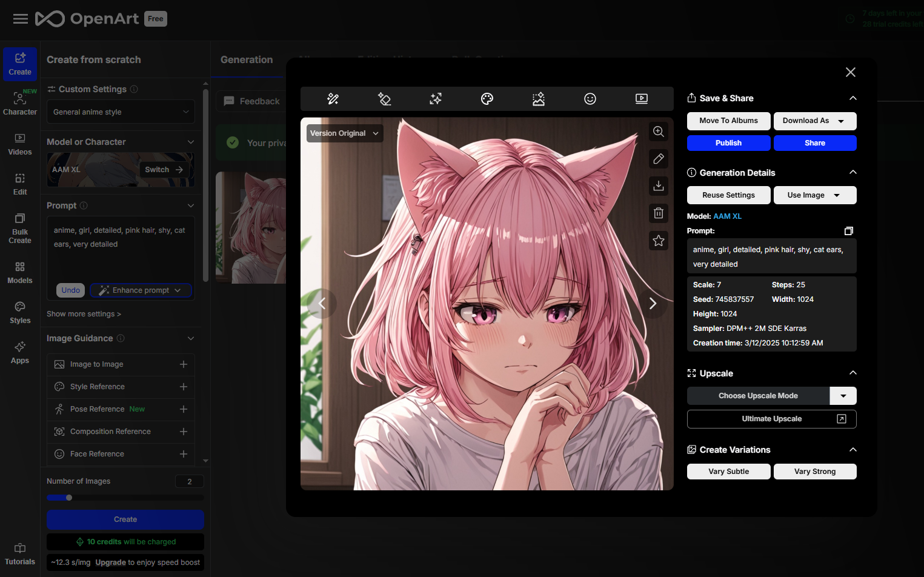This screenshot has height=577, width=924.
Task: Go to the previous image arrow
Action: pyautogui.click(x=322, y=304)
